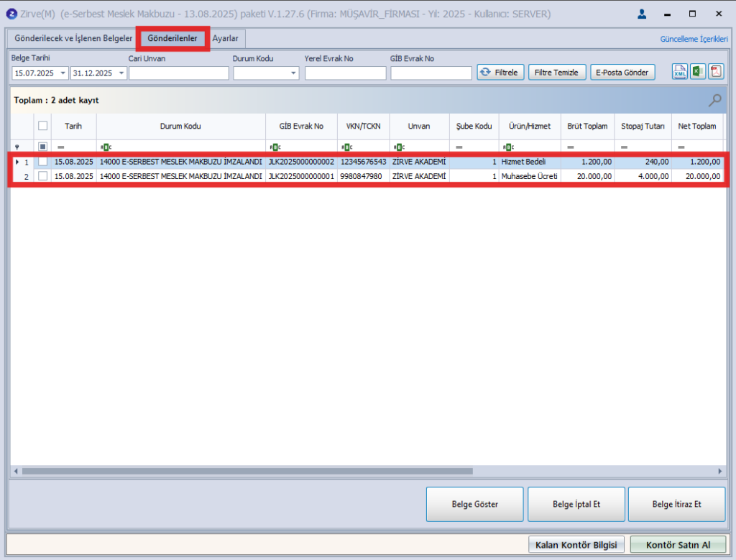Click the Filtrele button
This screenshot has width=736, height=560.
(x=500, y=73)
